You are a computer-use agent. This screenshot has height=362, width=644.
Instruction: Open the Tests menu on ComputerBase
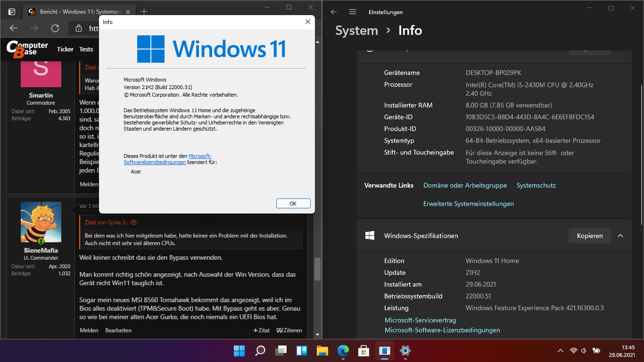(x=86, y=49)
